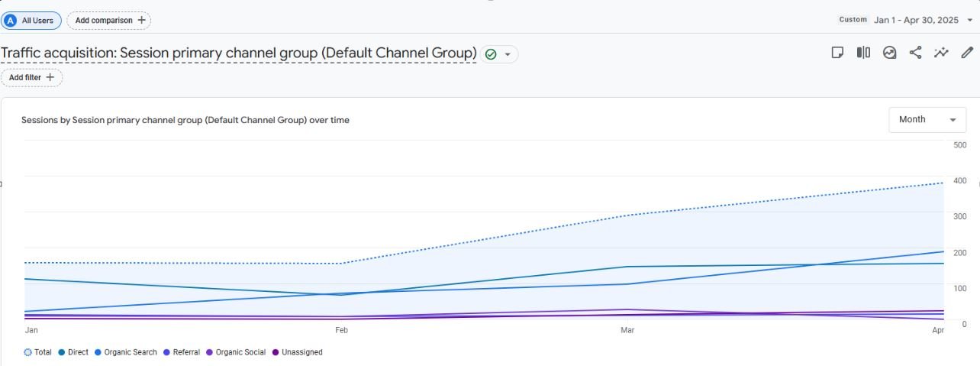
Task: Open the Month granularity dropdown
Action: point(927,120)
